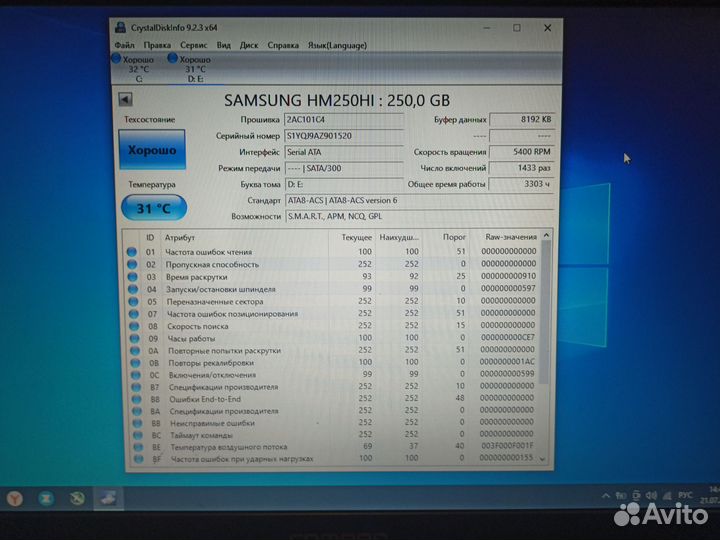Click the 8192 KB buffer size value

click(522, 119)
